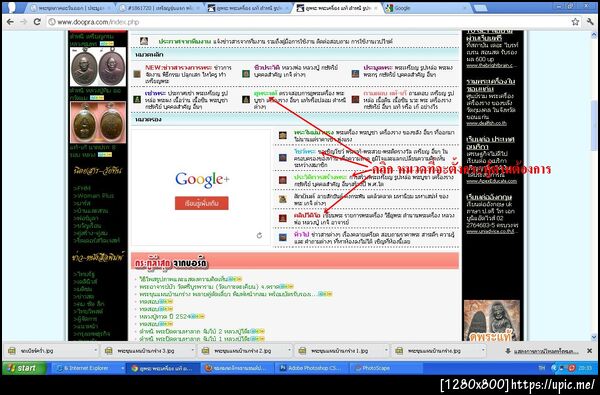Reload the doopra.com page
The image size is (600, 395).
(37, 22)
